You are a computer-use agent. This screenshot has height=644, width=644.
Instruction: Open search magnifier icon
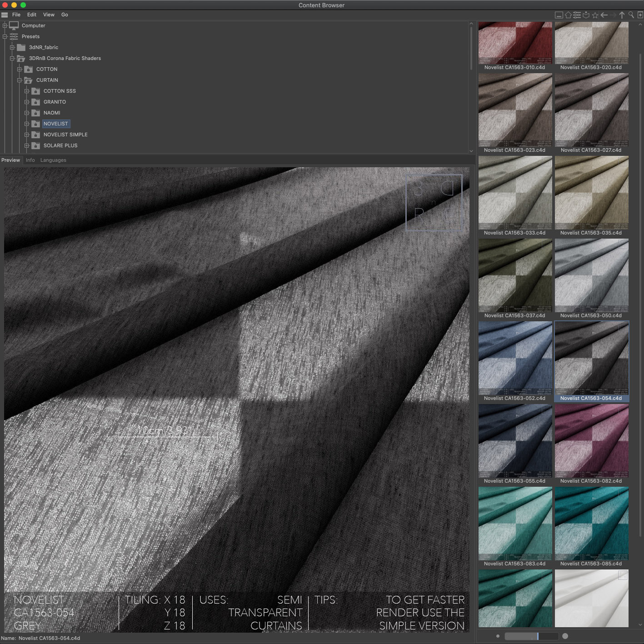click(631, 15)
